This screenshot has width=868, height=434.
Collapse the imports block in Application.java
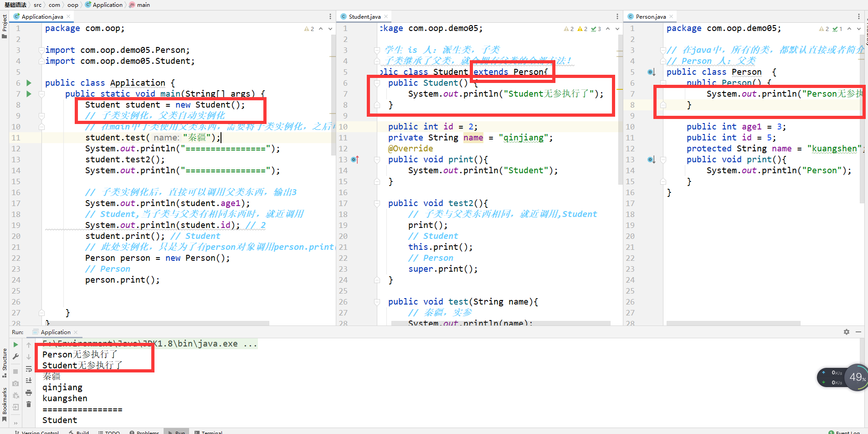41,50
